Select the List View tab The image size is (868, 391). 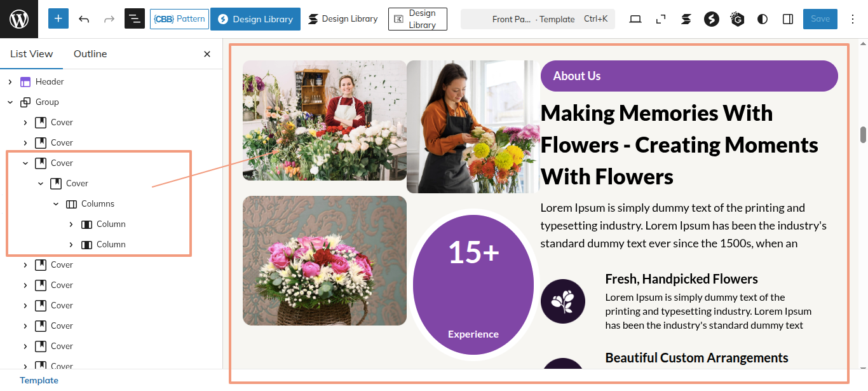[32, 54]
